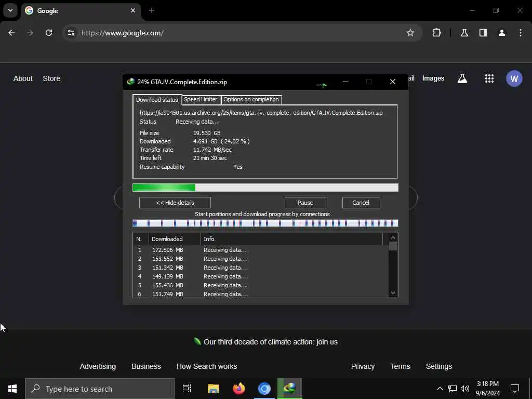Open a new Chrome tab

point(152,10)
